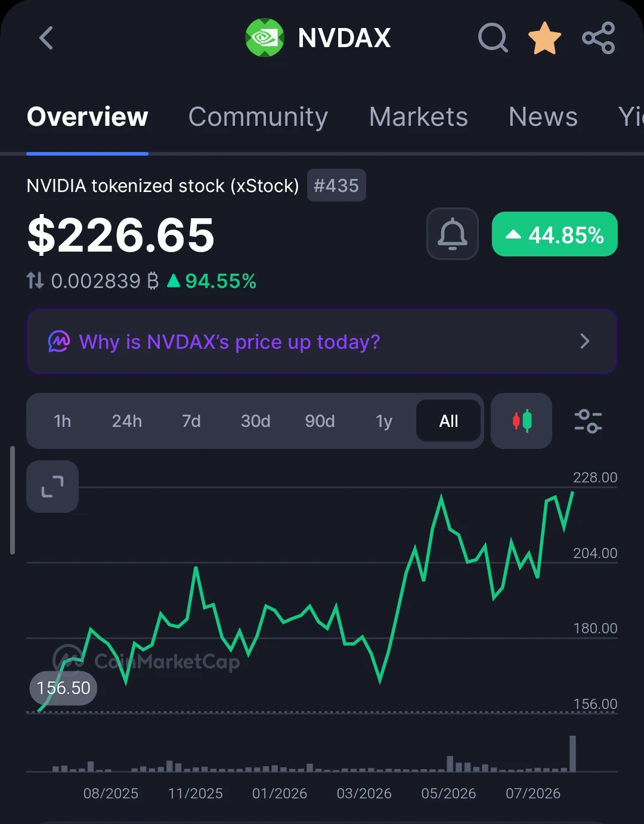The image size is (644, 824).
Task: Expand the chart to fullscreen
Action: [52, 487]
